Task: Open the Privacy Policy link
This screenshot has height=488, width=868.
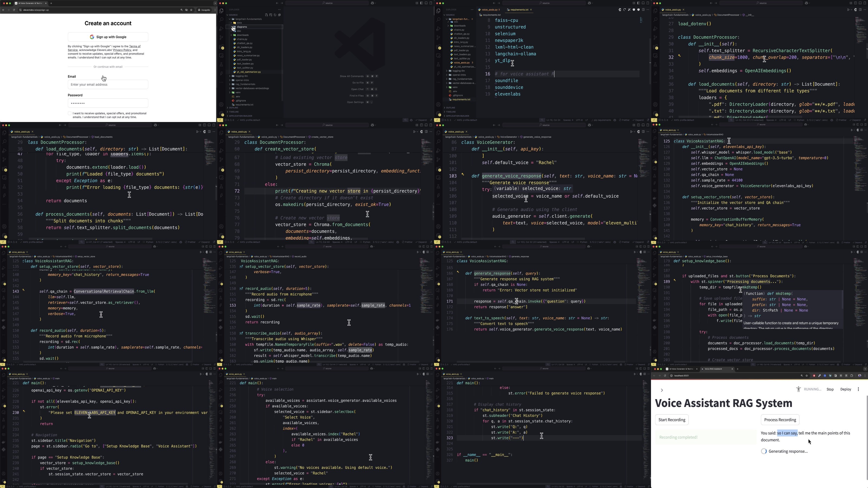Action: point(122,50)
